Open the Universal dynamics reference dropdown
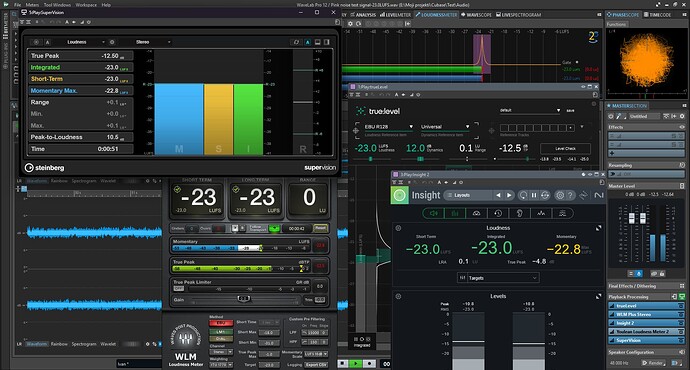690x370 pixels. pos(445,127)
